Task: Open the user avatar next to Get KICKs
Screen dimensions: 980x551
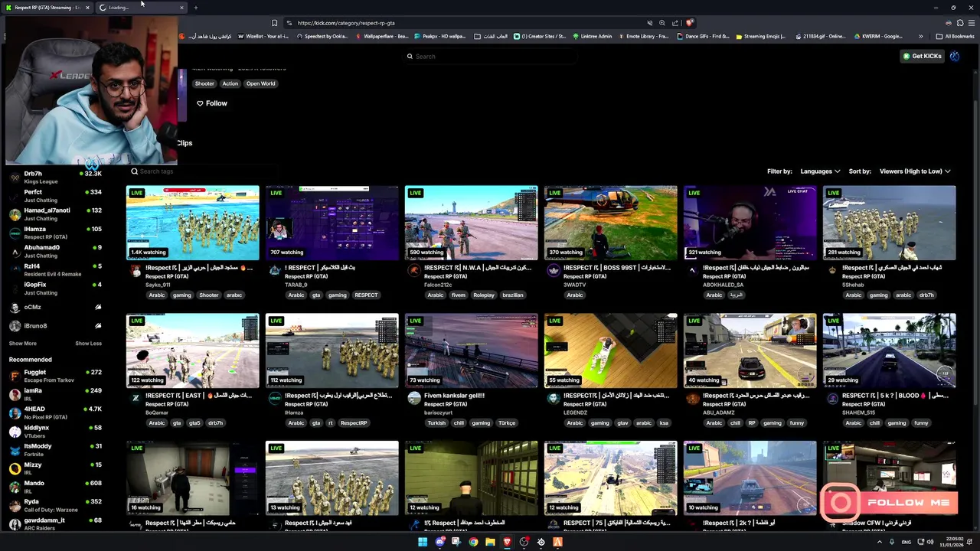Action: [x=955, y=56]
